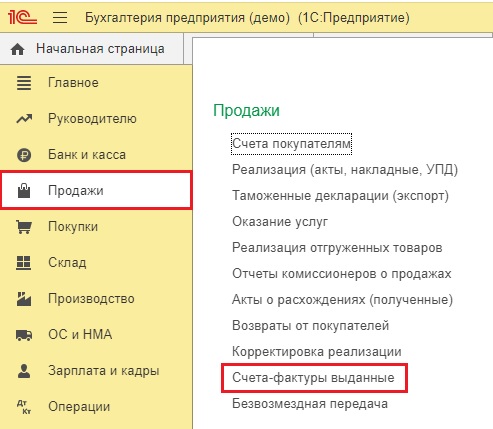Screen dimensions: 493x429
Task: Open Счета-фактуры выданные
Action: [313, 378]
